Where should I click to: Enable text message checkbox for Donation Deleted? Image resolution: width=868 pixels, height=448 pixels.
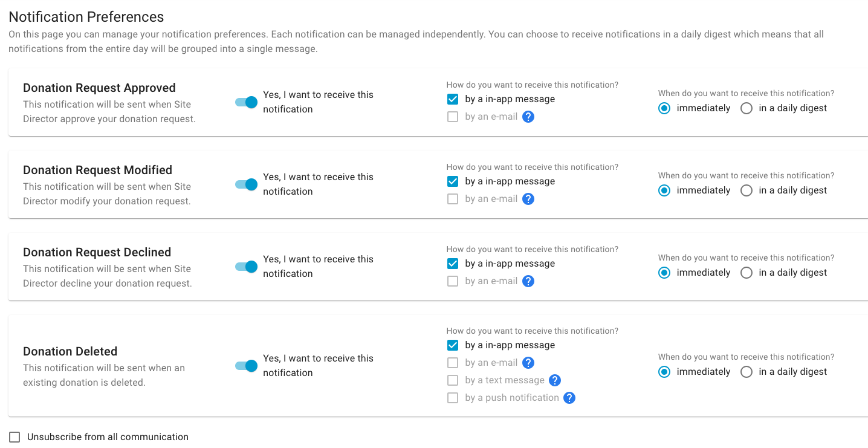(453, 380)
